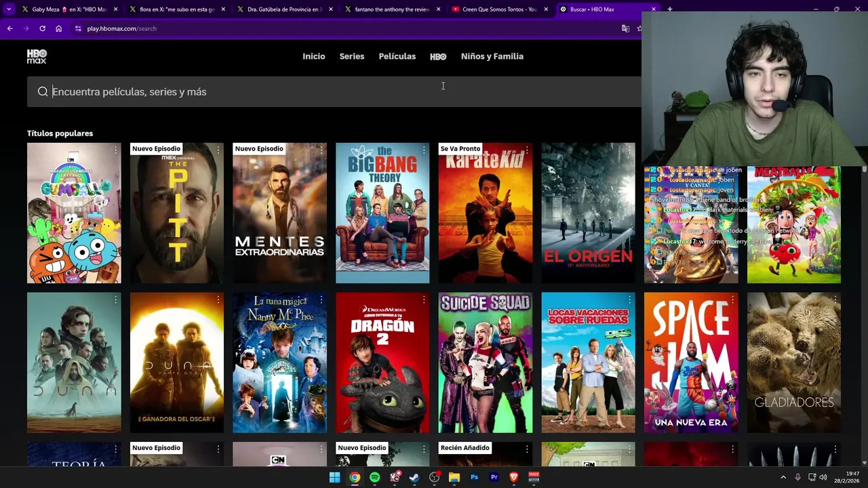This screenshot has height=488, width=868.
Task: Open Duna Parte Dos poster
Action: [x=177, y=363]
